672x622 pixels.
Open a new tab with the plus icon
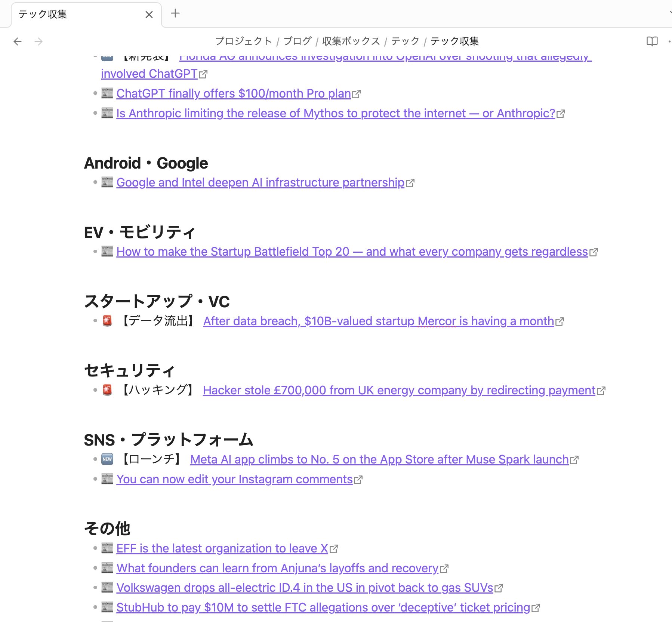tap(175, 13)
